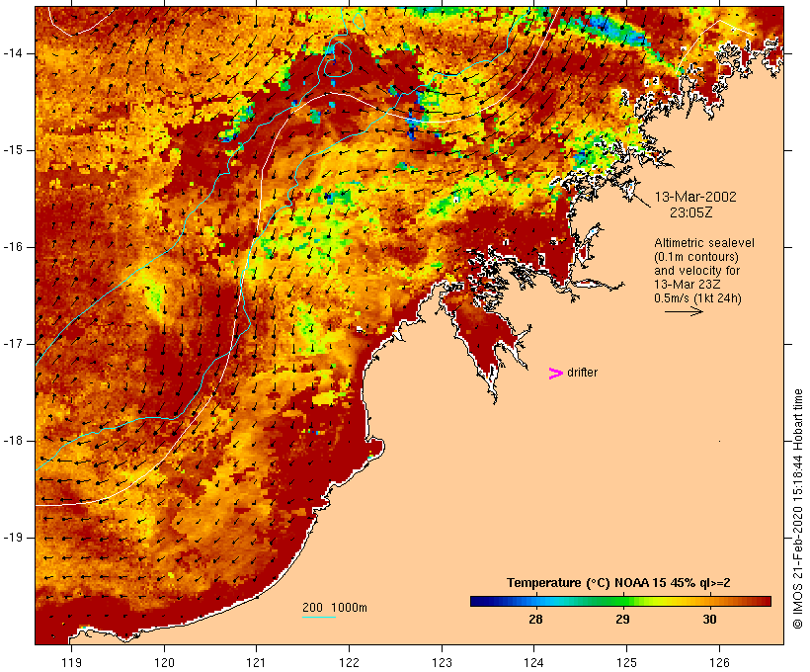Click the longitude axis label '121'

pos(256,662)
